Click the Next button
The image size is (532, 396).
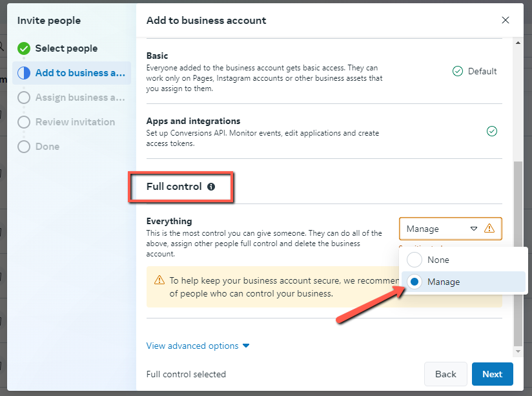point(493,374)
